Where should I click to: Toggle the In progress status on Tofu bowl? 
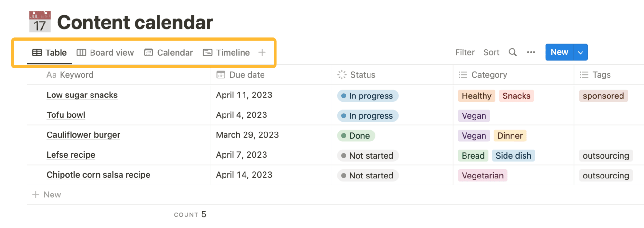tap(367, 115)
